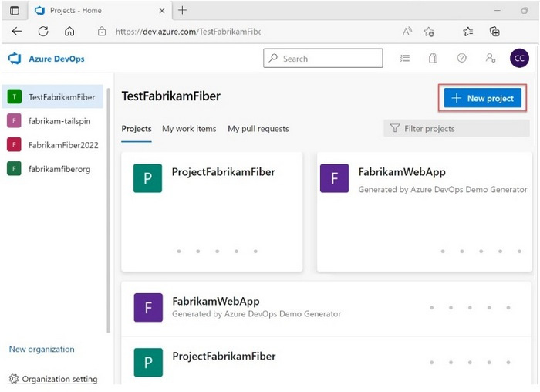Click the teal P icon on ProjectFabrikamFiber card

point(147,178)
